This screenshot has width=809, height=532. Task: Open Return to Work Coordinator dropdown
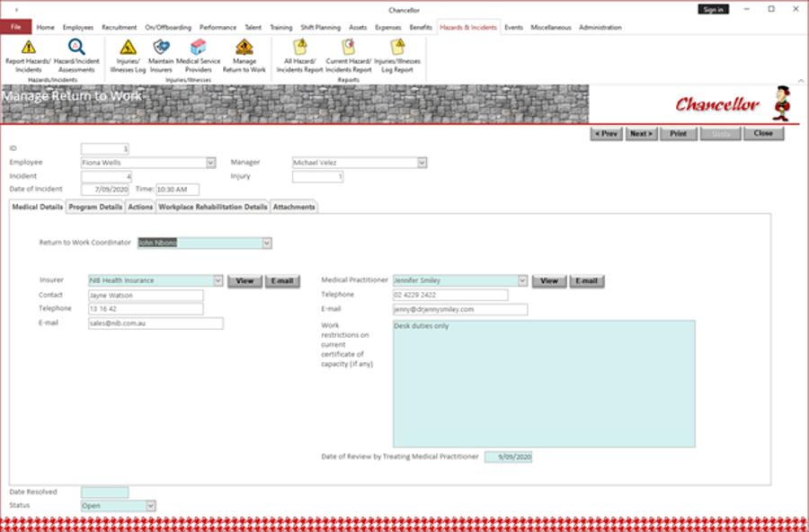(267, 243)
